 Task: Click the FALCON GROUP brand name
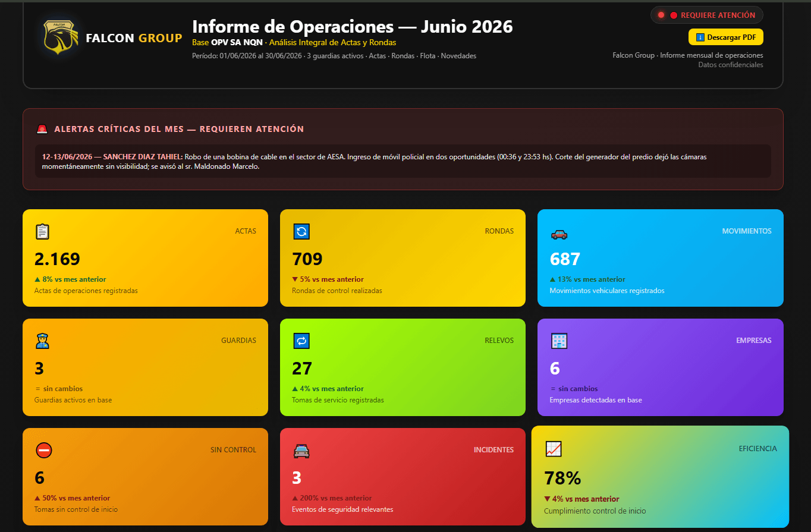click(134, 38)
